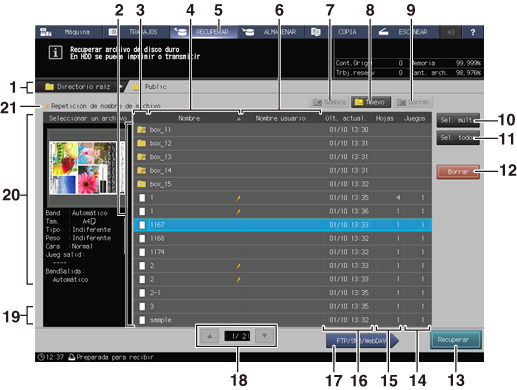Screen dimensions: 517x390
Task: Click the file icon of sample
Action: 142,320
